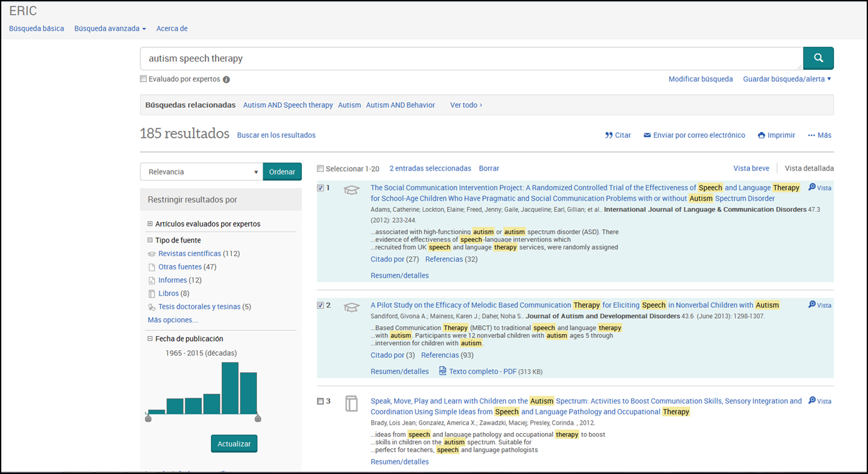Click the tallest bar in date histogram

[x=230, y=388]
